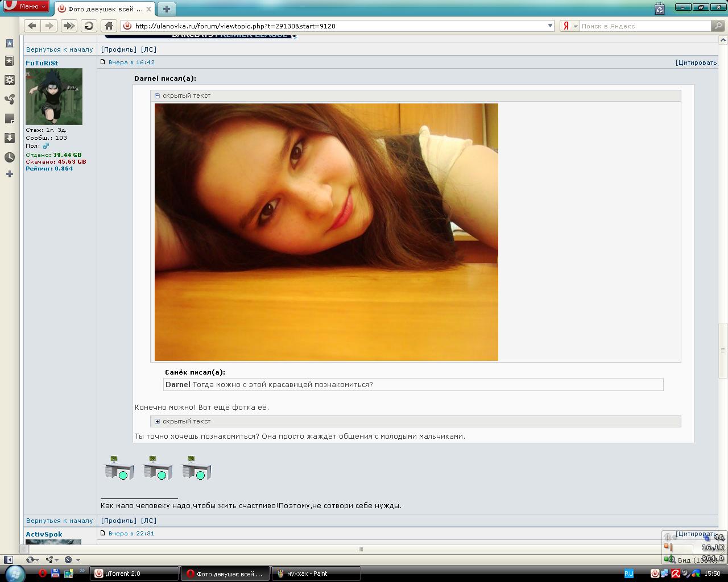Open a new tab with the plus button
Screen dimensions: 728x582
(x=166, y=9)
